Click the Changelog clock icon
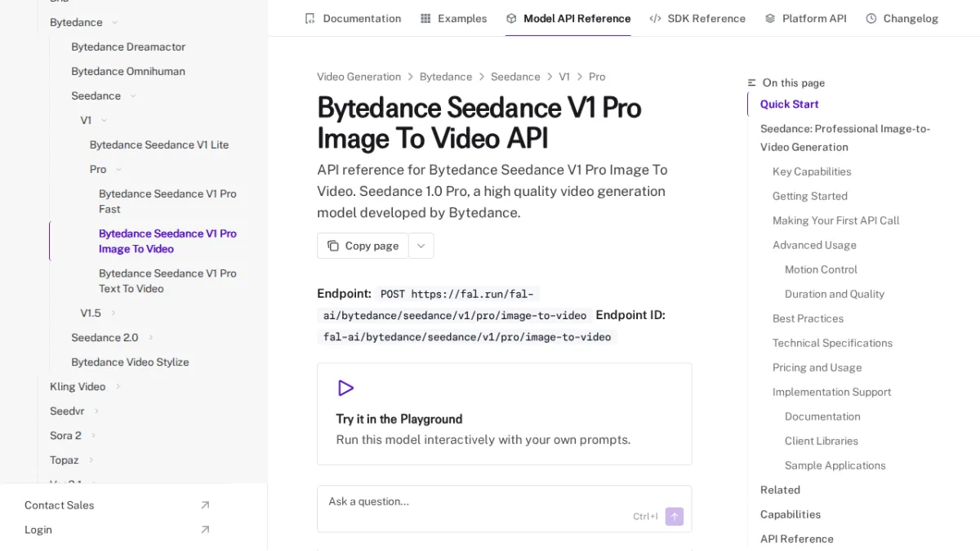This screenshot has width=980, height=551. pyautogui.click(x=871, y=18)
